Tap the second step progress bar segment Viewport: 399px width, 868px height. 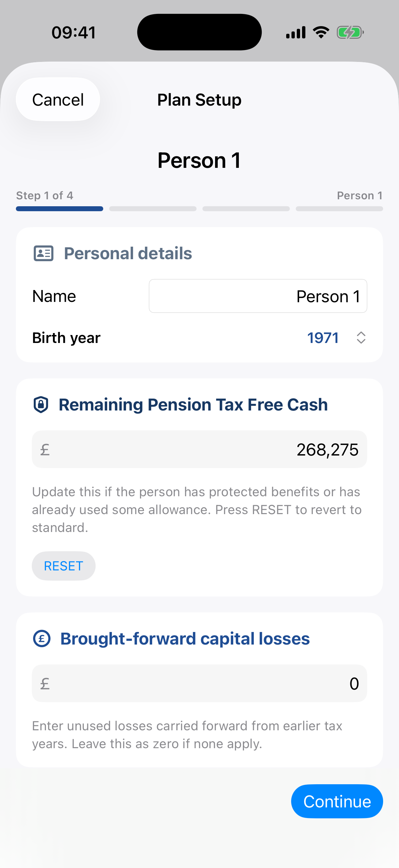(x=153, y=209)
